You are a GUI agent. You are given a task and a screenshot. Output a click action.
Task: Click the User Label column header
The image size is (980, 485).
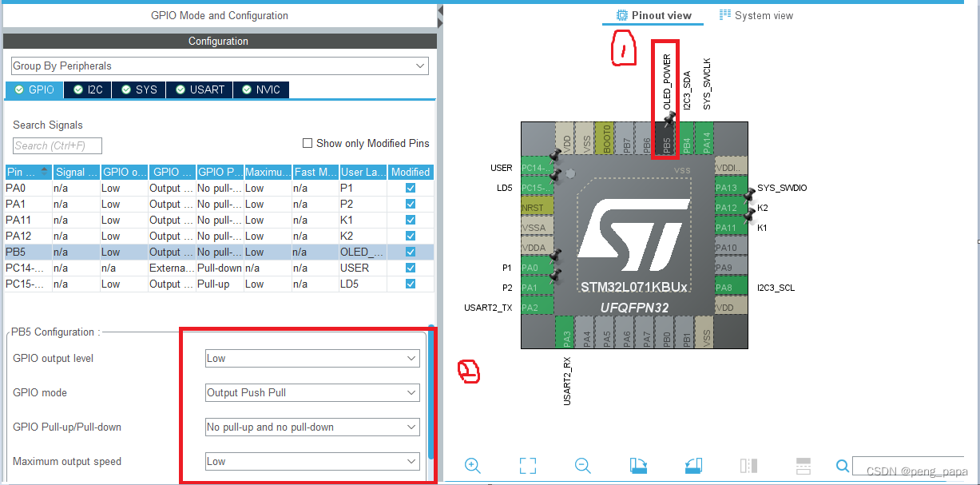point(363,172)
